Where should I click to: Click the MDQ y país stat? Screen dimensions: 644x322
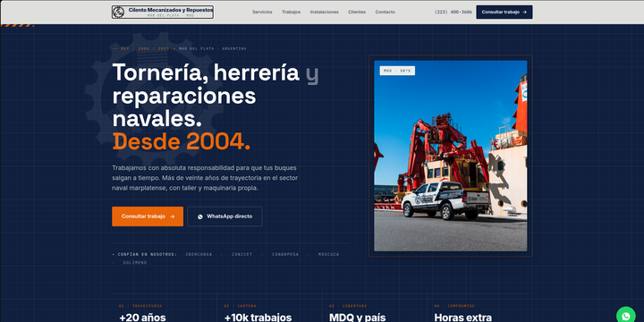point(357,318)
